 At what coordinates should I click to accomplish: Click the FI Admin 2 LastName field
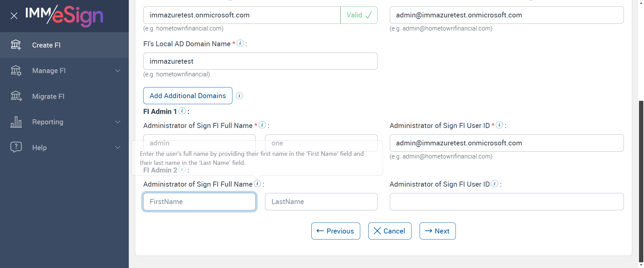[321, 202]
